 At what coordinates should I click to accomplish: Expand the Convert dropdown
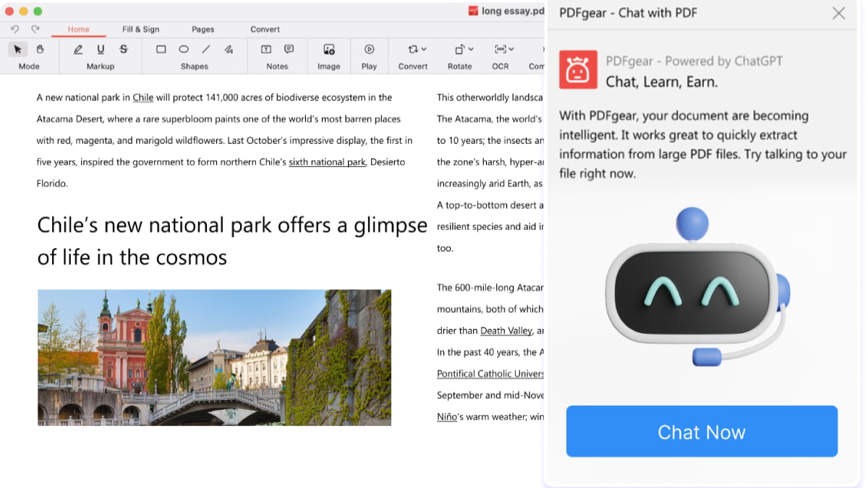tap(417, 49)
